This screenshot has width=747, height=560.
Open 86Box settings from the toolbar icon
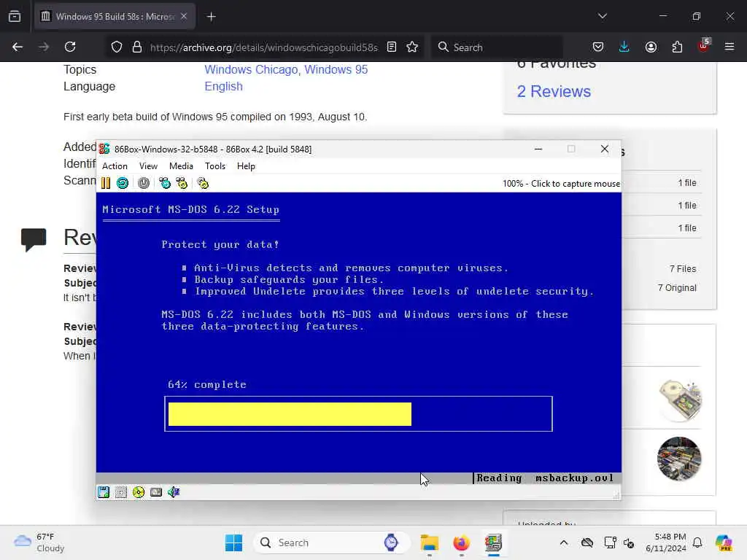click(203, 183)
